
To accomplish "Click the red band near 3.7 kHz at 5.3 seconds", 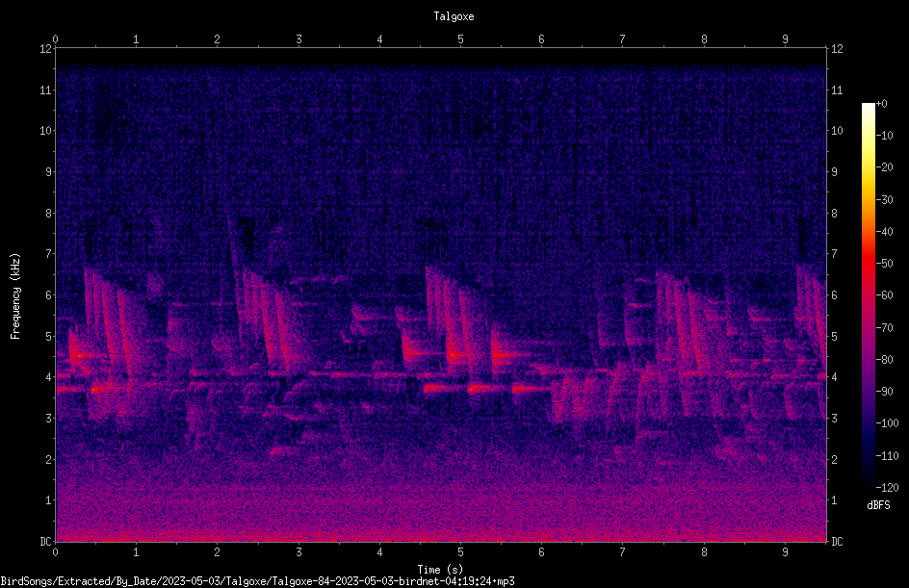I will point(481,389).
